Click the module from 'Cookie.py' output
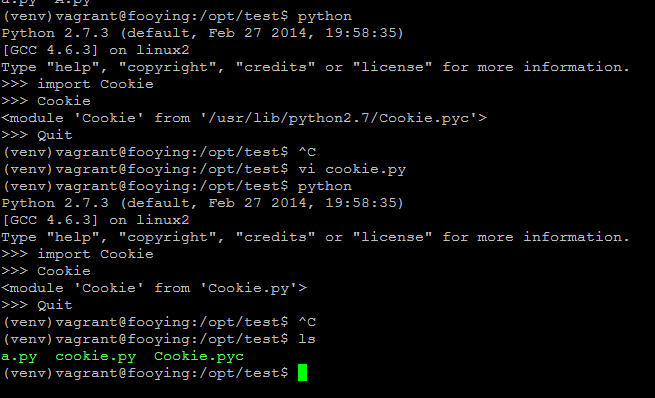This screenshot has width=655, height=398. click(x=154, y=288)
